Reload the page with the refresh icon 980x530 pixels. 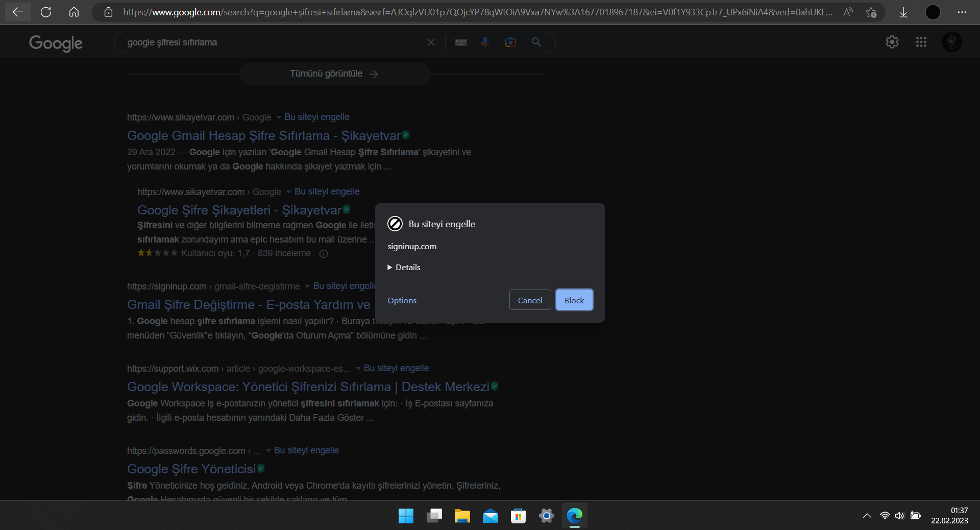tap(46, 12)
